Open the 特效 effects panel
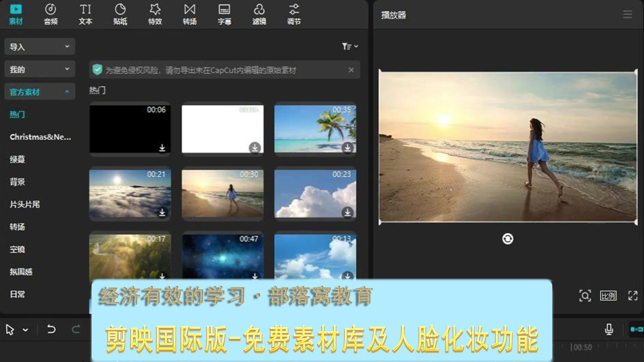644x362 pixels. click(155, 14)
